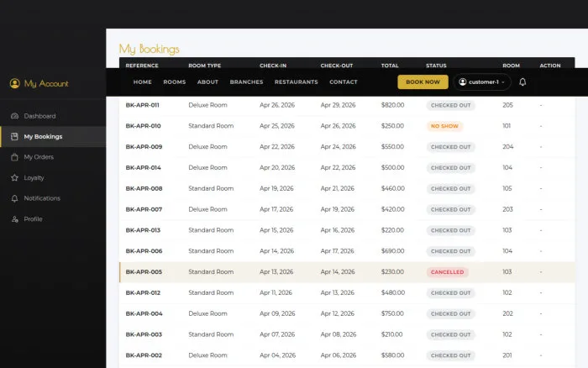Screen dimensions: 588x368
Task: Click the Notifications bell icon in sidebar
Action: point(14,198)
